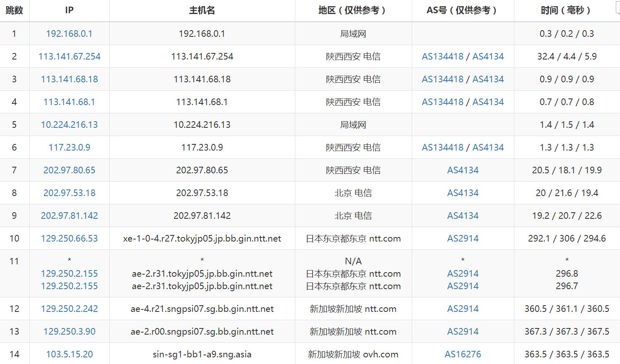Click the IP column header

(x=69, y=10)
